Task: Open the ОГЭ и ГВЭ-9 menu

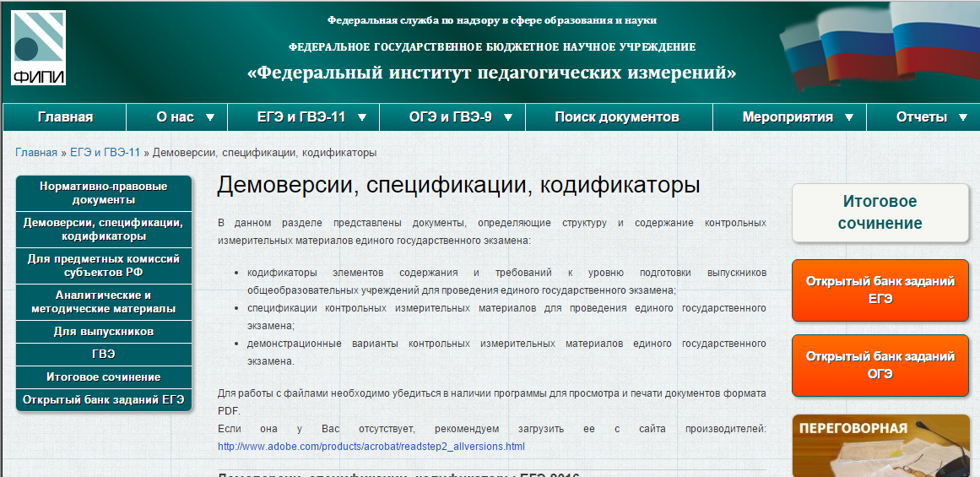Action: coord(451,117)
